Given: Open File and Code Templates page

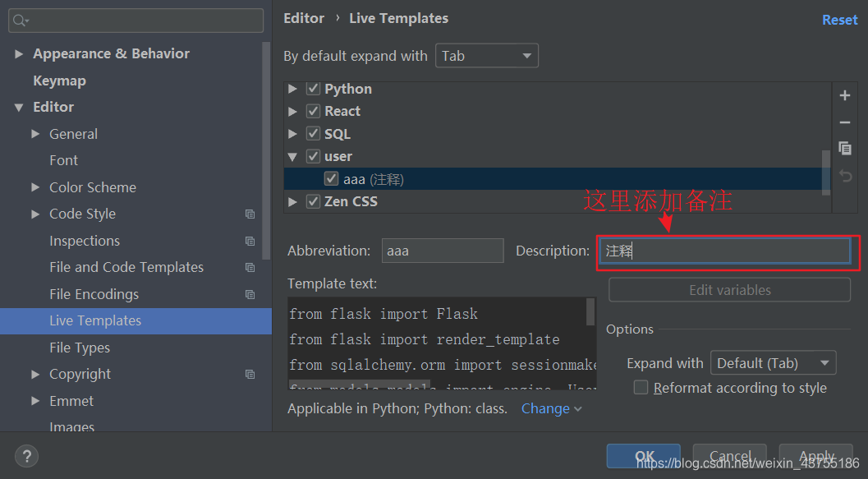Looking at the screenshot, I should 126,268.
